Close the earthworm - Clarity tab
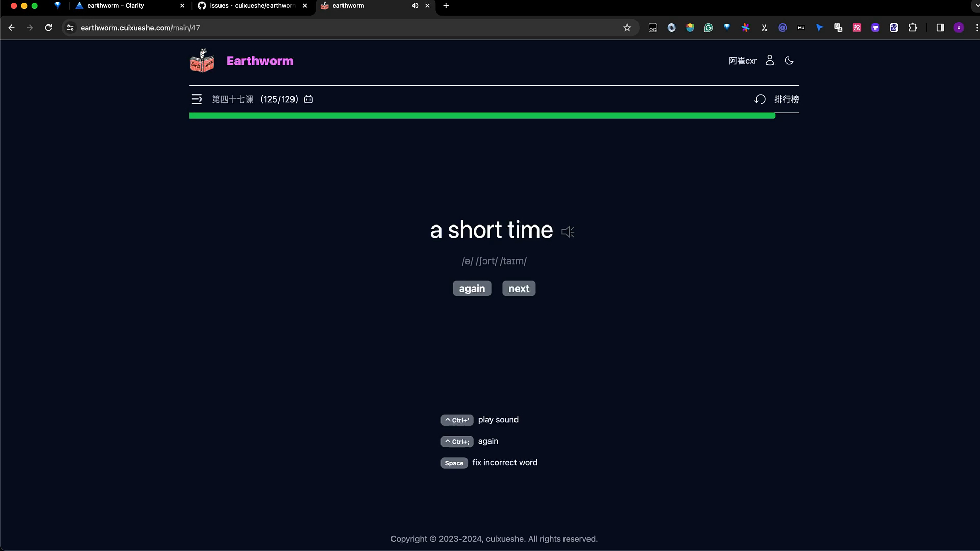This screenshot has width=980, height=551. point(182,6)
